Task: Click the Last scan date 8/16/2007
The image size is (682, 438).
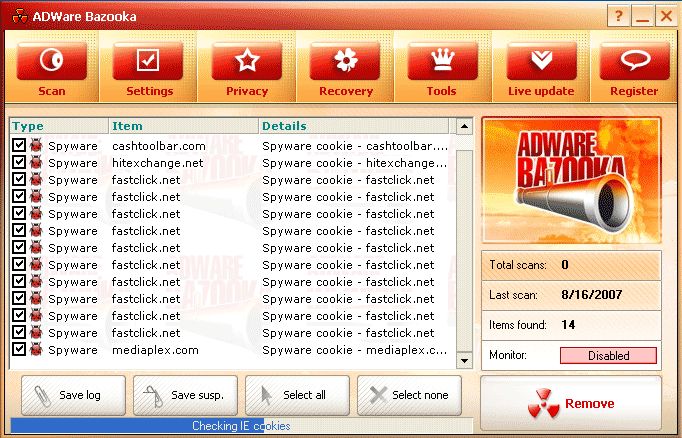Action: click(592, 295)
